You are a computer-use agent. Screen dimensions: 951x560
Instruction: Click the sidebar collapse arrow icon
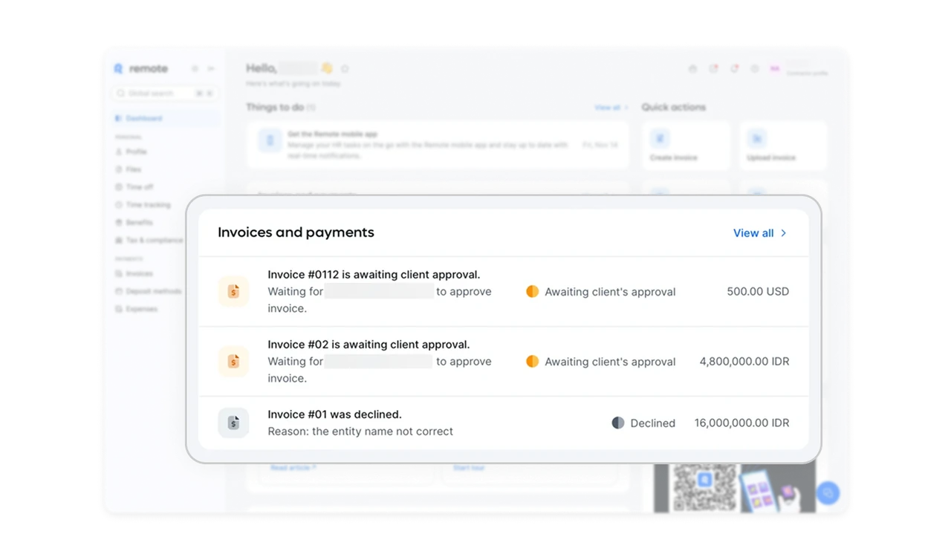pyautogui.click(x=211, y=68)
